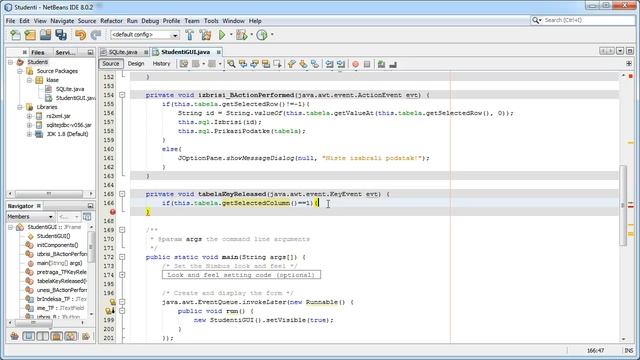This screenshot has height=360, width=640.
Task: Open the Tools menu
Action: 211,21
